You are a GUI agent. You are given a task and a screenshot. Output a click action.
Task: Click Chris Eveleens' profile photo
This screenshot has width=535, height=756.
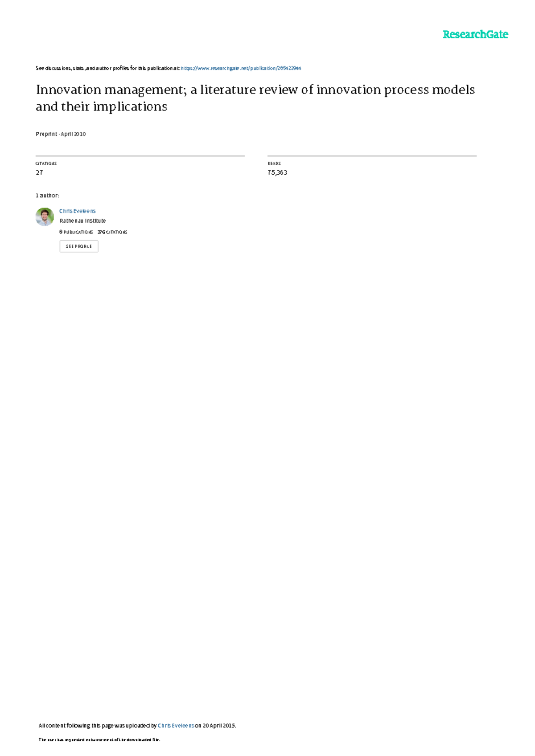click(45, 217)
